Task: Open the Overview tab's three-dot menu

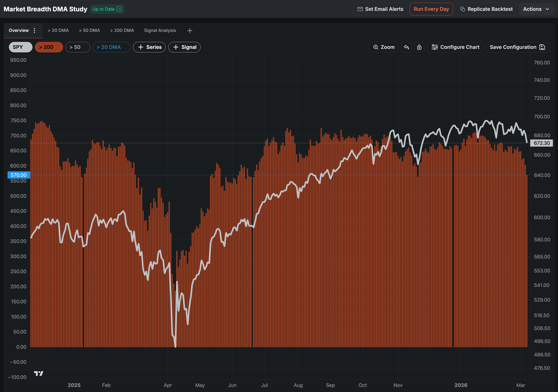Action: pyautogui.click(x=35, y=31)
